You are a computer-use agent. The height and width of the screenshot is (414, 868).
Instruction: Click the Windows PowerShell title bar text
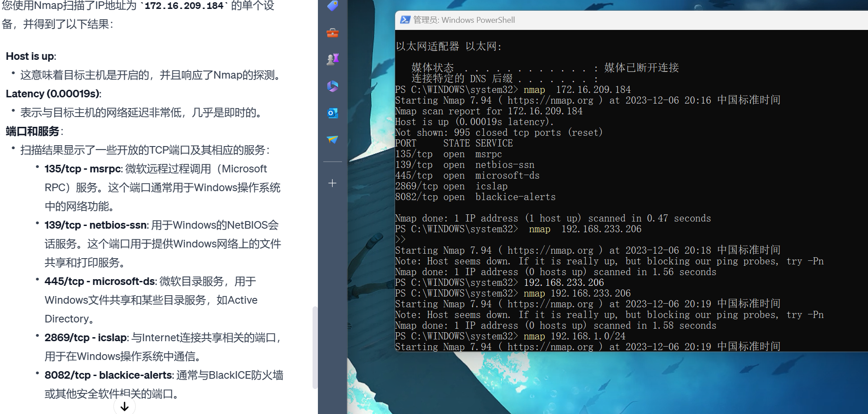tap(464, 20)
